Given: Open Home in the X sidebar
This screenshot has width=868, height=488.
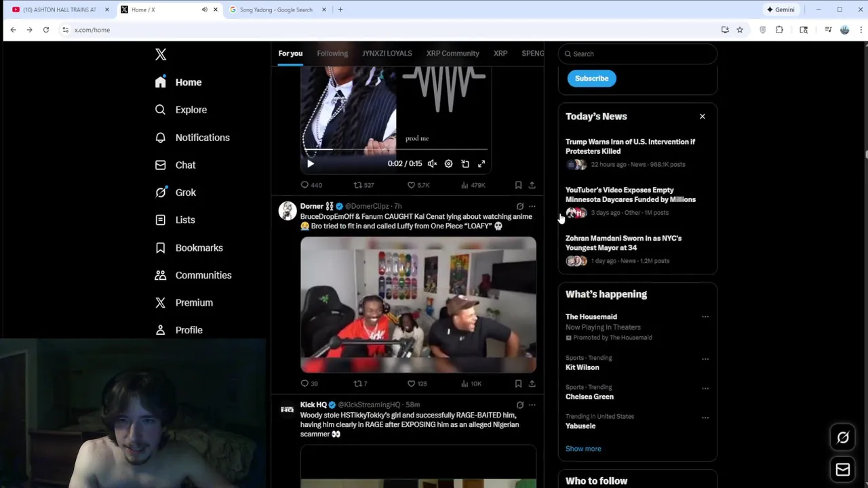Looking at the screenshot, I should tap(178, 82).
